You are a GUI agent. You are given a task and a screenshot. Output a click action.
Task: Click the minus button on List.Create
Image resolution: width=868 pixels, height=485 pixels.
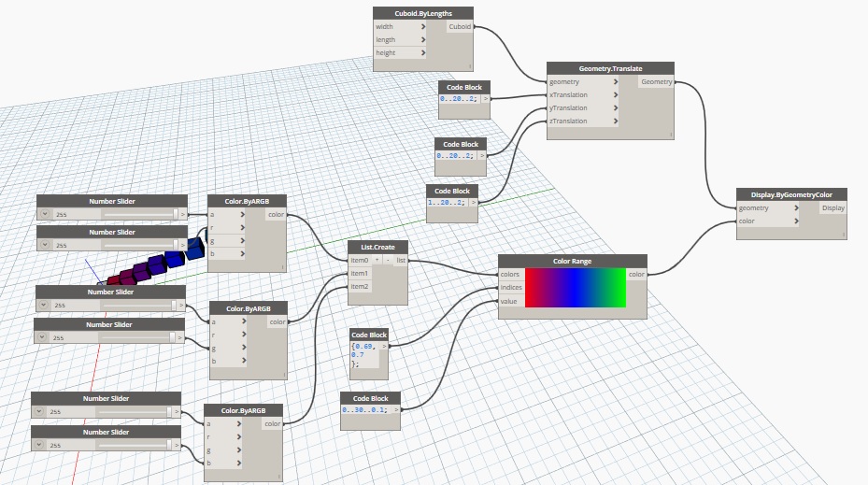click(x=389, y=260)
